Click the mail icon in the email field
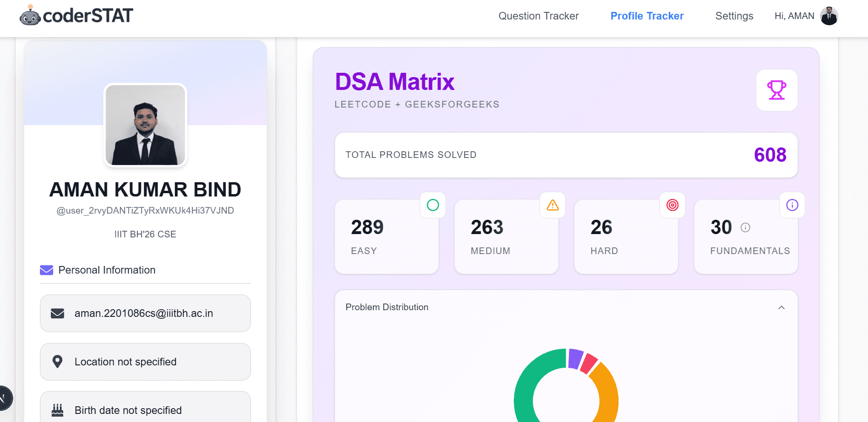The height and width of the screenshot is (422, 868). coord(58,314)
